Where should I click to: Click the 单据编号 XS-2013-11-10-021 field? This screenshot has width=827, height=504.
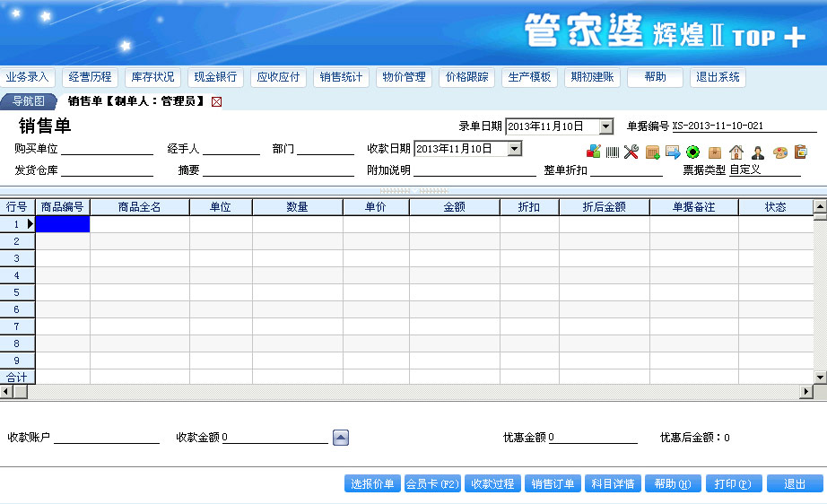tap(744, 126)
